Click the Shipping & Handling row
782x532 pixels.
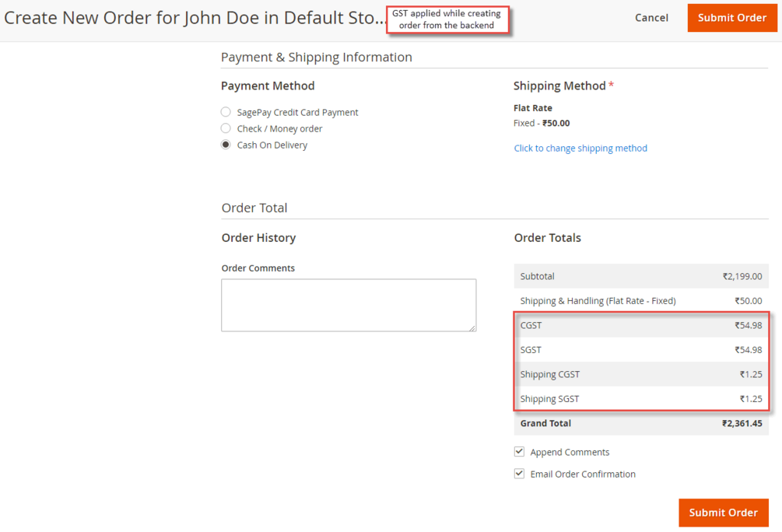(x=641, y=301)
